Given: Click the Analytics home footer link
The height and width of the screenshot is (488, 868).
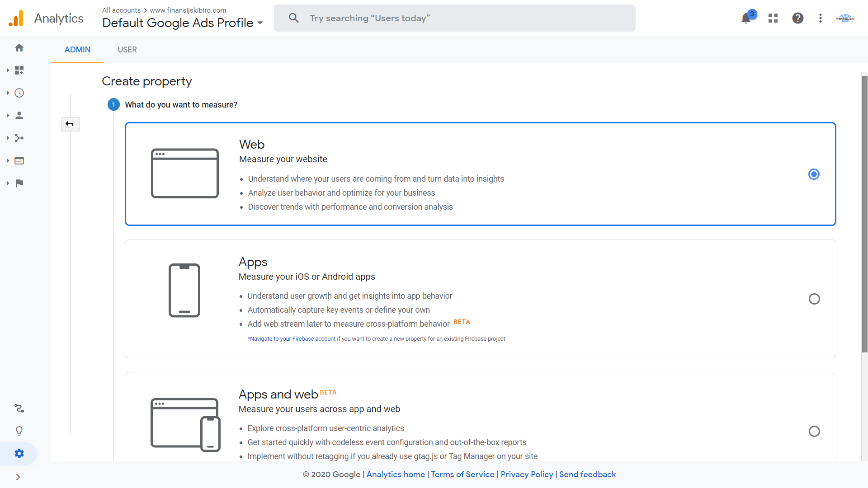Looking at the screenshot, I should [395, 474].
